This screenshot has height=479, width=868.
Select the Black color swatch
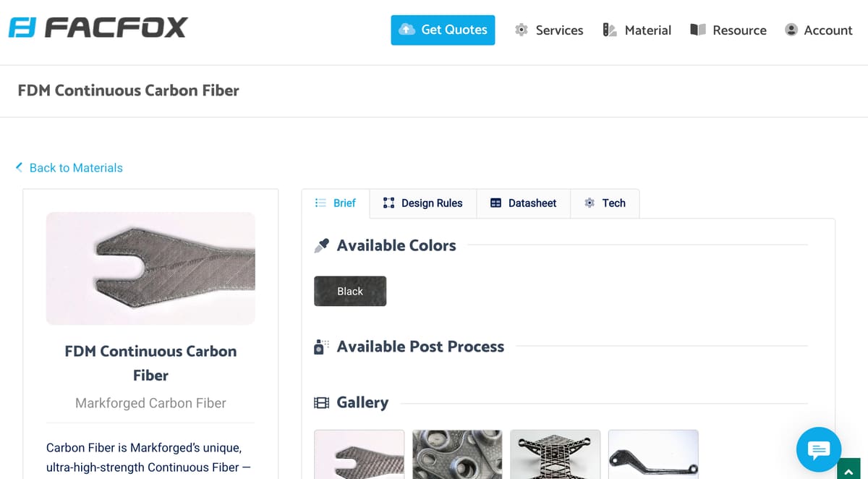[x=350, y=291]
